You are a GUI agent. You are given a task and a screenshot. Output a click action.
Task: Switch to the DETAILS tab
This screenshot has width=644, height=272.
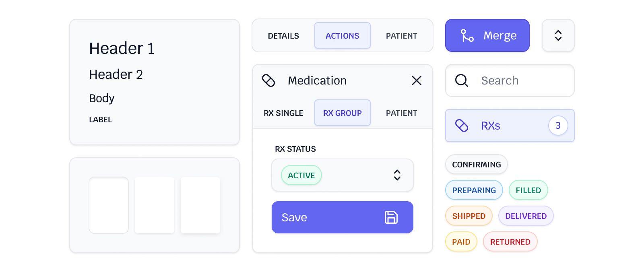tap(283, 36)
